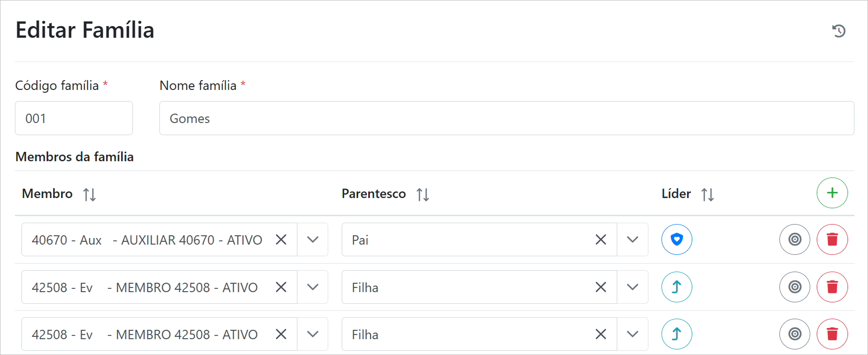
Task: Delete the last Filha member row
Action: click(832, 334)
